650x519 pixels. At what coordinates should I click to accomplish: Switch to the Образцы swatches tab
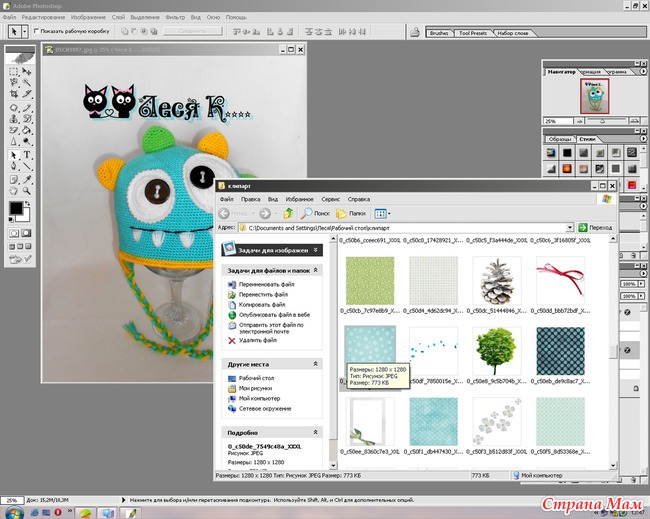pyautogui.click(x=560, y=139)
